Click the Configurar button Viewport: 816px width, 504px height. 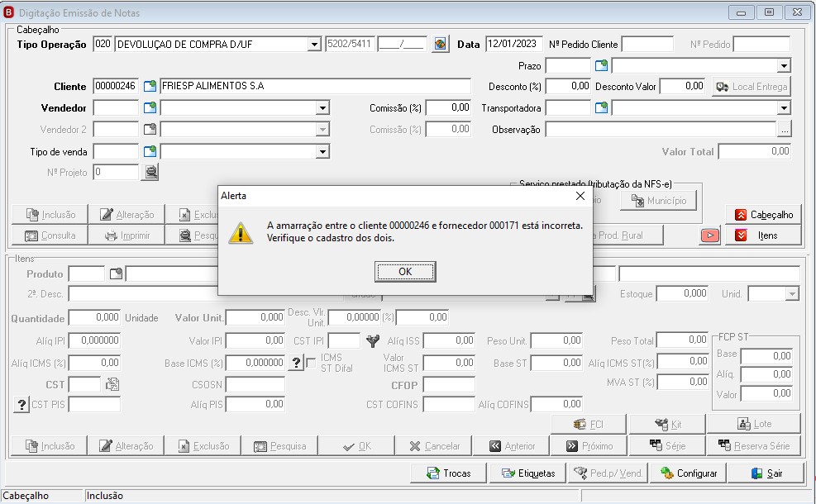point(688,473)
